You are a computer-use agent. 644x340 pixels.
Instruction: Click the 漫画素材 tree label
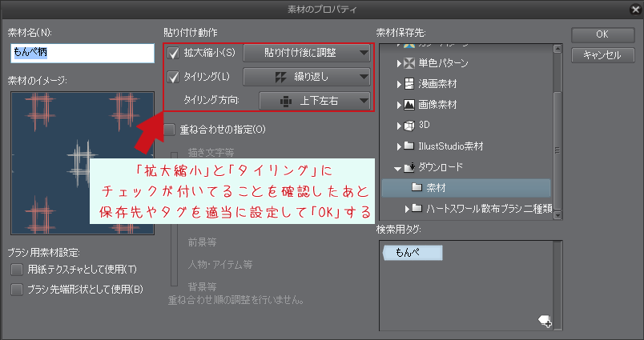click(437, 84)
